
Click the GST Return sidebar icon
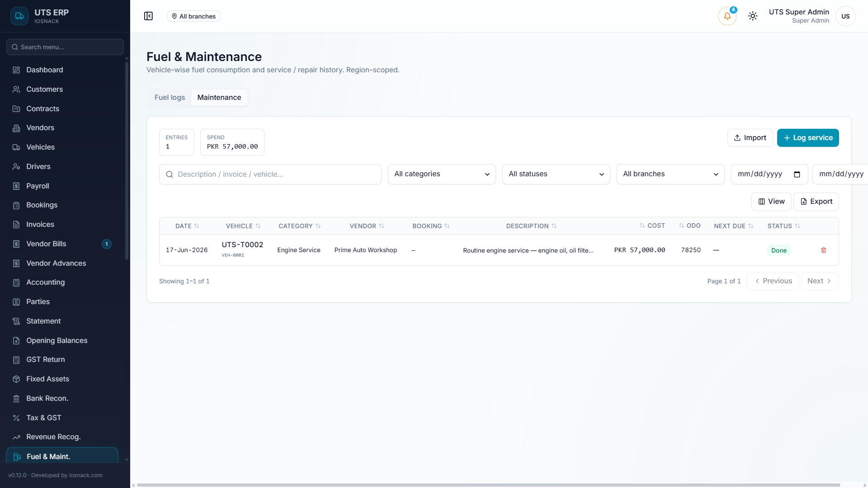tap(16, 360)
